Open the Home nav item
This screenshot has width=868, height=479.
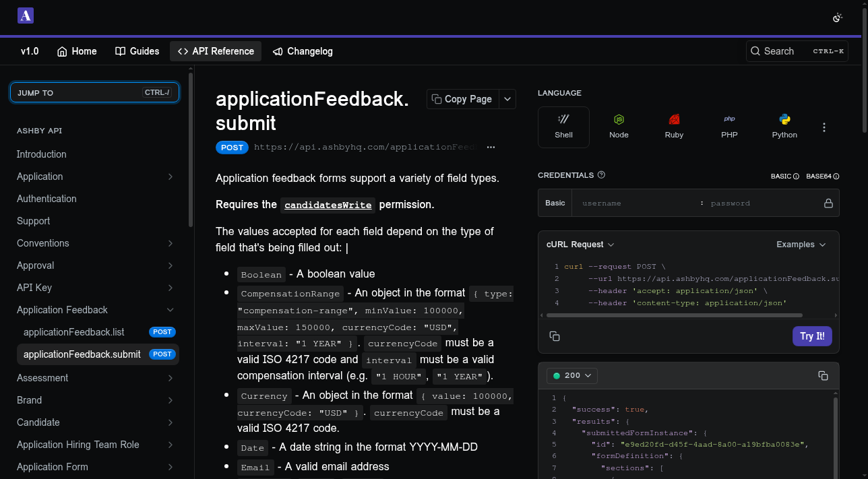[77, 51]
